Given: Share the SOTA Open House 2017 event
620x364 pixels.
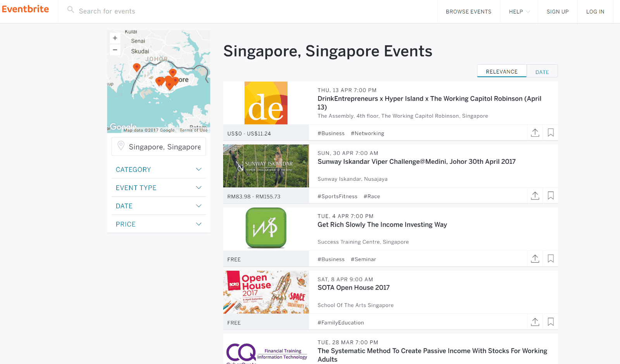Looking at the screenshot, I should pos(535,322).
